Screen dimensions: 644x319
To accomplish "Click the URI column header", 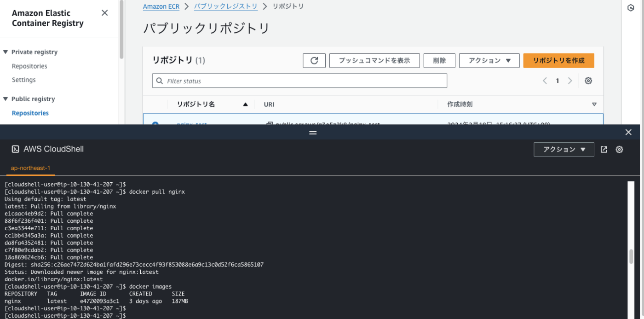I will point(269,104).
